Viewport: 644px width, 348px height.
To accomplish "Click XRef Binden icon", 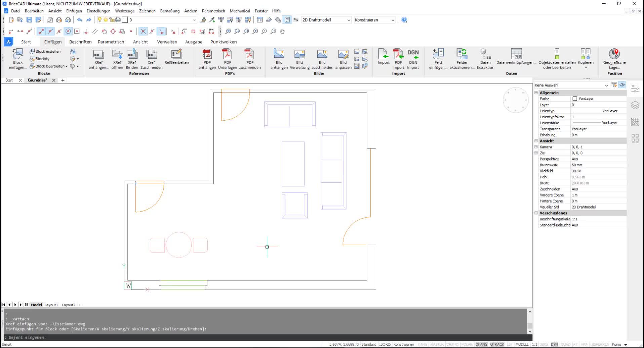I will [132, 54].
